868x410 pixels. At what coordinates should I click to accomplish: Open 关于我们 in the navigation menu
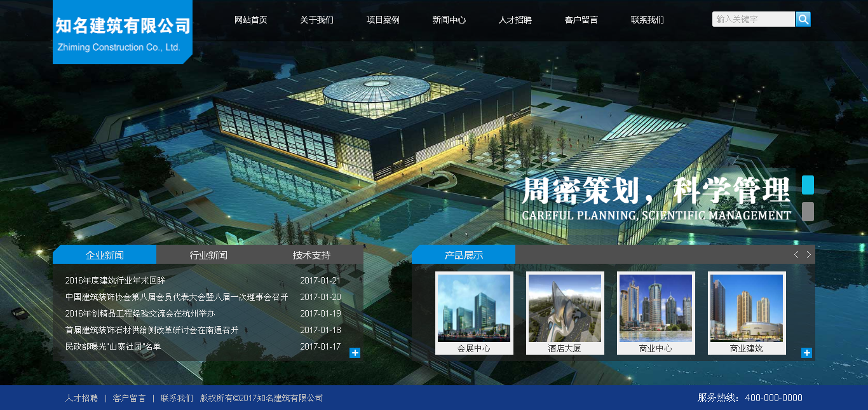pyautogui.click(x=316, y=20)
